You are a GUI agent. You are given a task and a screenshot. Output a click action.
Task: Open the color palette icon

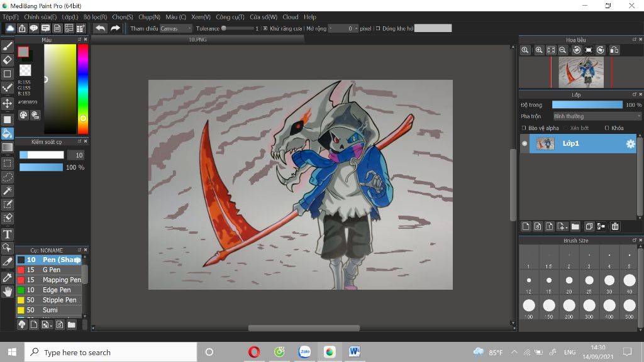pyautogui.click(x=23, y=116)
